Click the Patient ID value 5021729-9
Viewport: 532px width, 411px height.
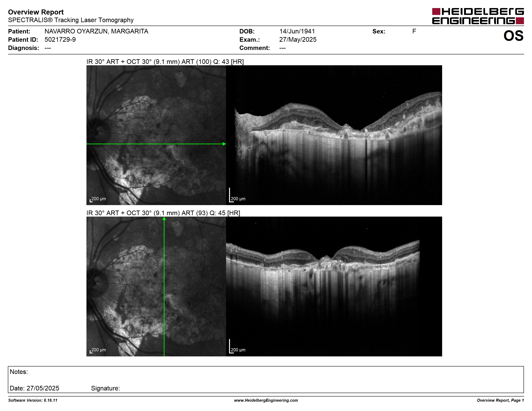[60, 39]
